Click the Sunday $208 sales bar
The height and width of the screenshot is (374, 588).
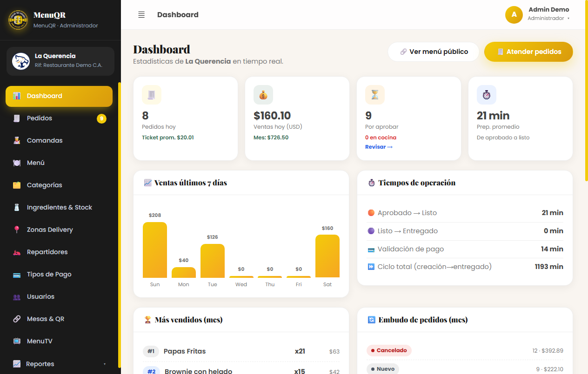[155, 250]
